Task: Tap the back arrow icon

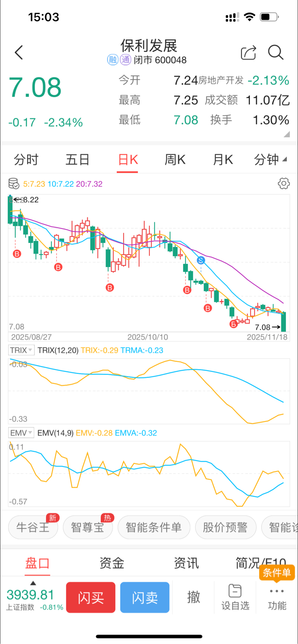Action: tap(19, 52)
